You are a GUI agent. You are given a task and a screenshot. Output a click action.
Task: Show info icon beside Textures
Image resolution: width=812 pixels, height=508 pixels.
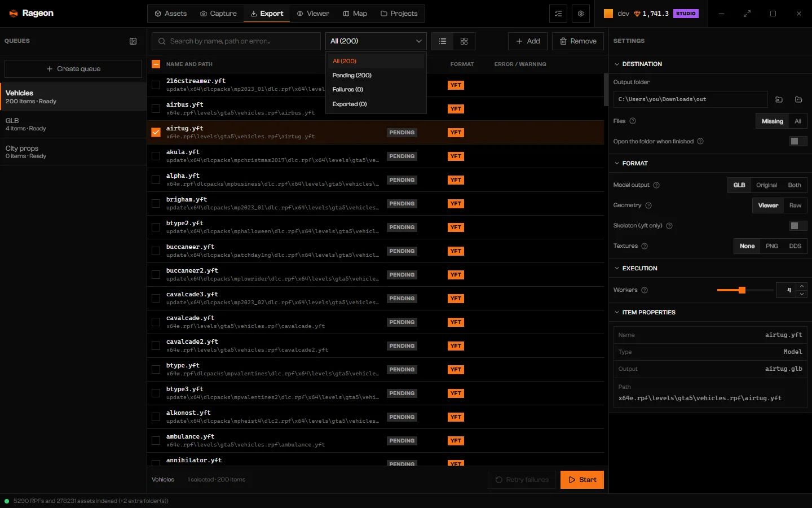645,246
